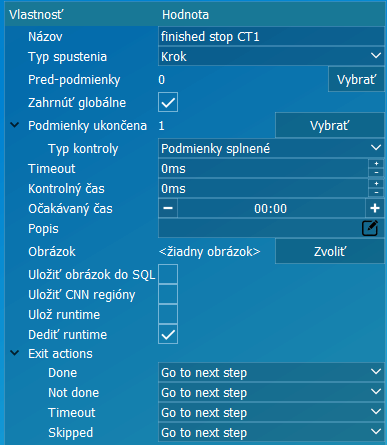This screenshot has width=387, height=445.
Task: Increment the Kontrolný čas spinner
Action: coord(376,184)
